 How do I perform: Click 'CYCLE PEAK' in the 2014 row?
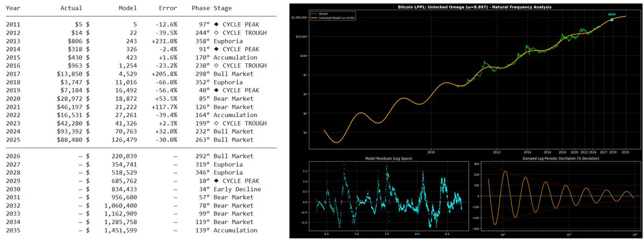click(x=240, y=49)
